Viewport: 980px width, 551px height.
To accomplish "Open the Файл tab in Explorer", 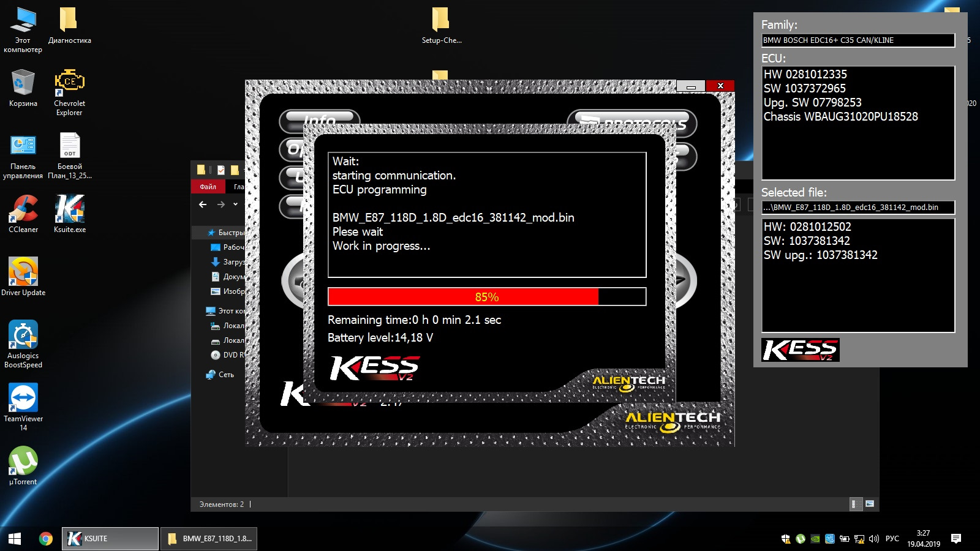I will [208, 187].
